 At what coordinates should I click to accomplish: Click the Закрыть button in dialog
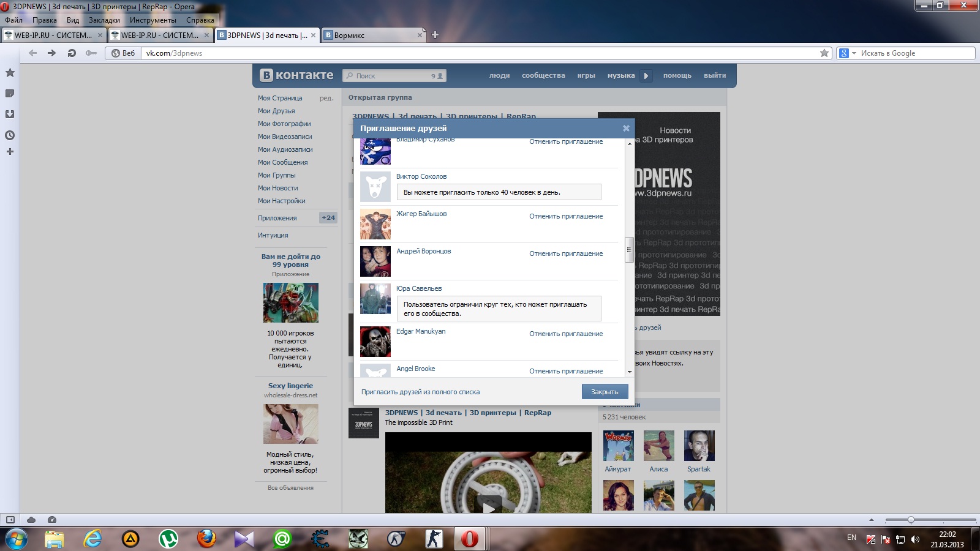605,392
